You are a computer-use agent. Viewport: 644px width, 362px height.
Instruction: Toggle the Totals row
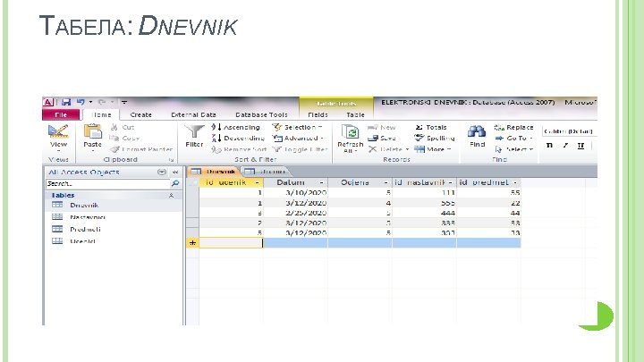pyautogui.click(x=430, y=127)
